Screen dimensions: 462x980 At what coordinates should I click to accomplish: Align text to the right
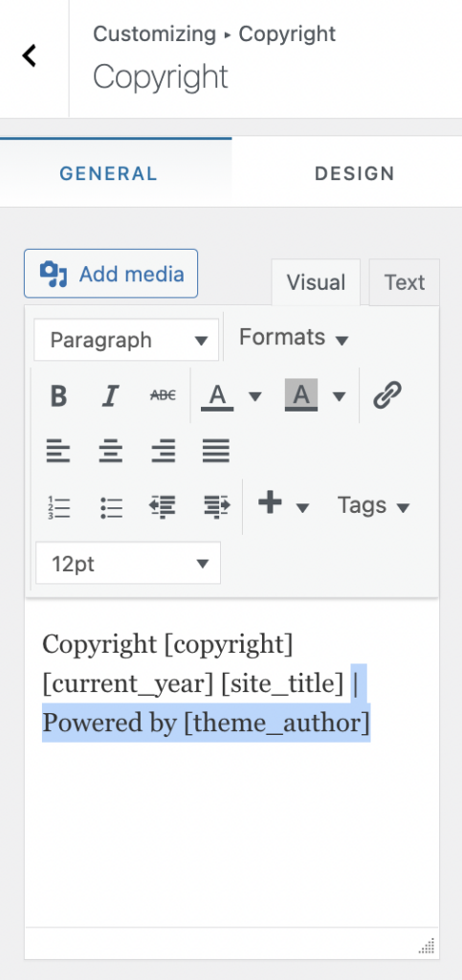163,451
